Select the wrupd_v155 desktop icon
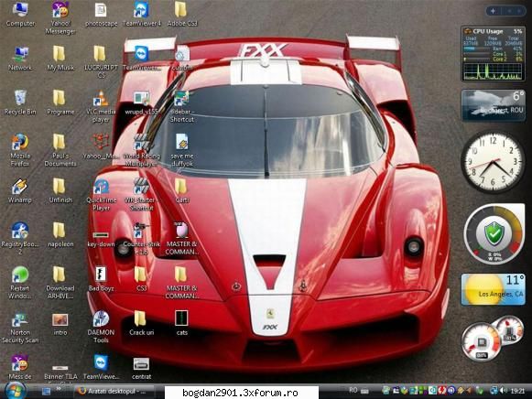This screenshot has height=399, width=532. pos(142,102)
